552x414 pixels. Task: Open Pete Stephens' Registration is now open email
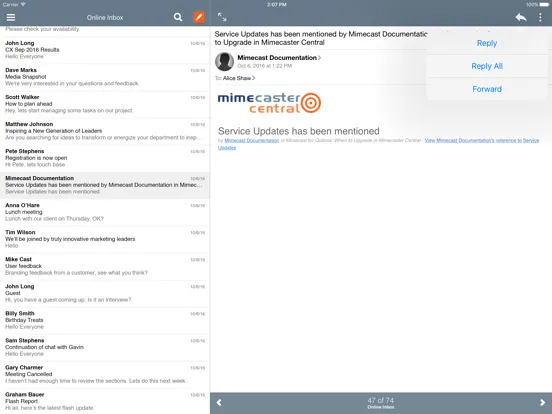105,158
